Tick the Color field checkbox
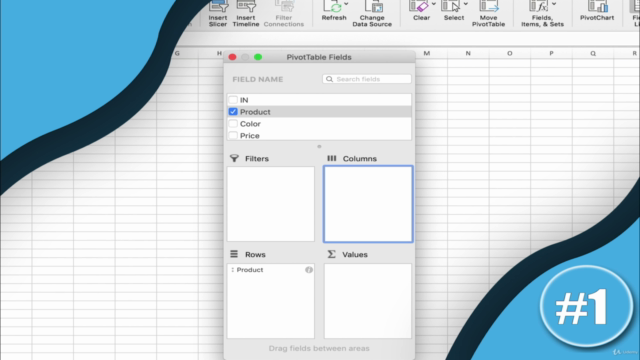Screen dimensions: 640x360 (233, 123)
